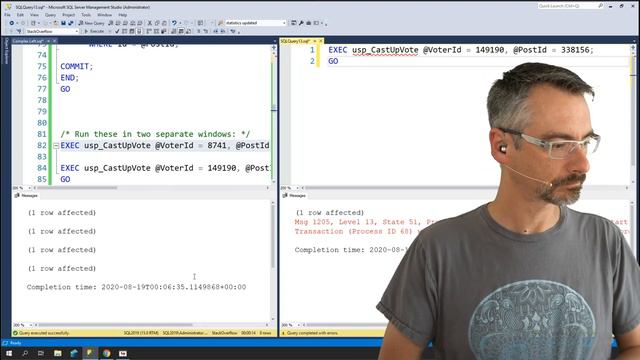Click the Decrease Indent icon
This screenshot has height=360, width=640.
pyautogui.click(x=216, y=31)
